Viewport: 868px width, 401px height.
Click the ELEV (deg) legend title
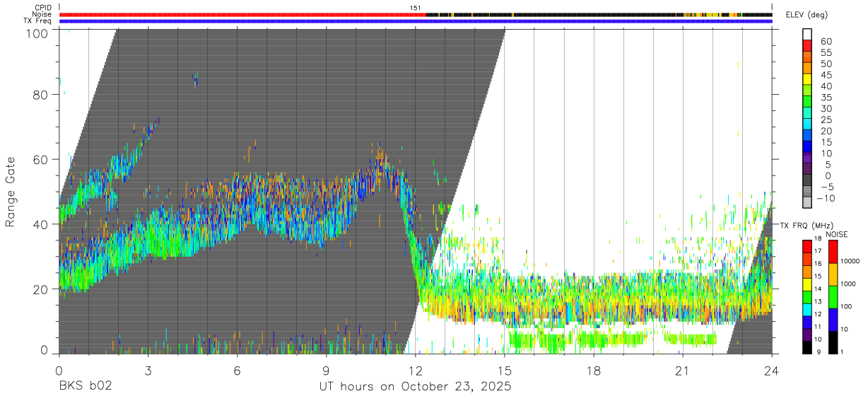[806, 15]
